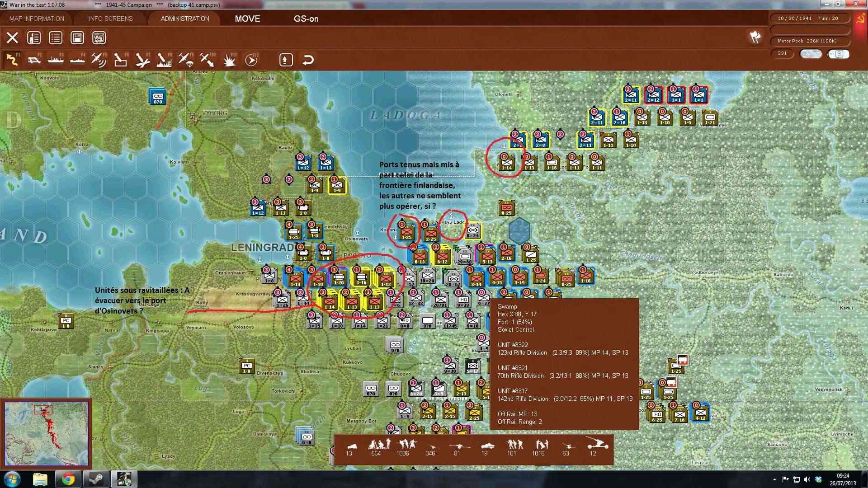Image resolution: width=868 pixels, height=488 pixels.
Task: Select the 10=20 German unit counter
Action: (x=427, y=276)
